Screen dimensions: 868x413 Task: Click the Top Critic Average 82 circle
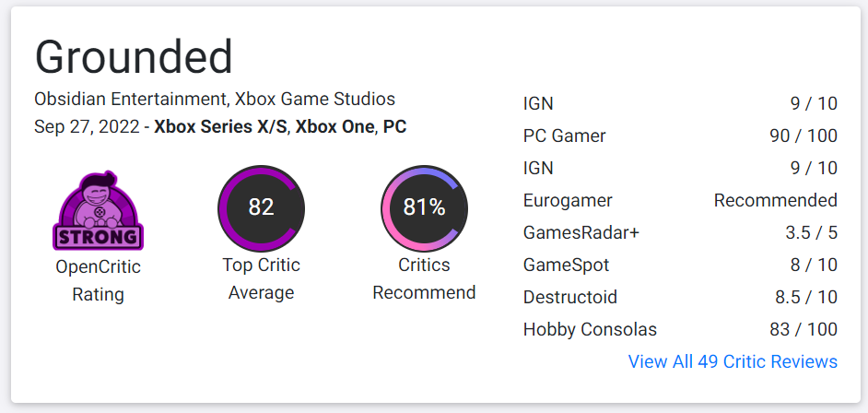pyautogui.click(x=261, y=207)
